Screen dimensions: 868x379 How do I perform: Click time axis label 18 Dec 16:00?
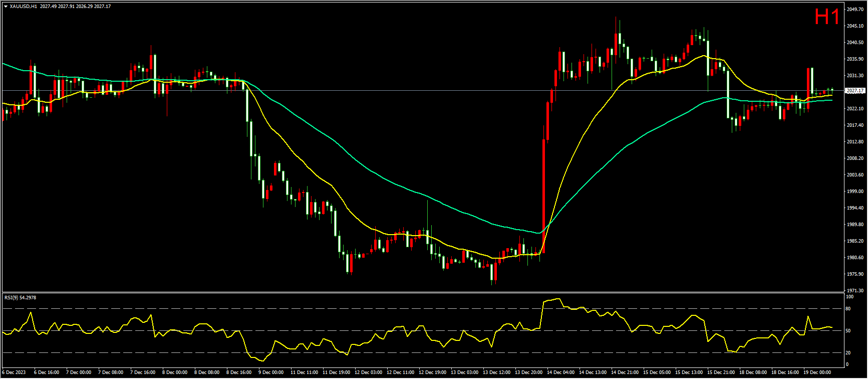pyautogui.click(x=785, y=372)
